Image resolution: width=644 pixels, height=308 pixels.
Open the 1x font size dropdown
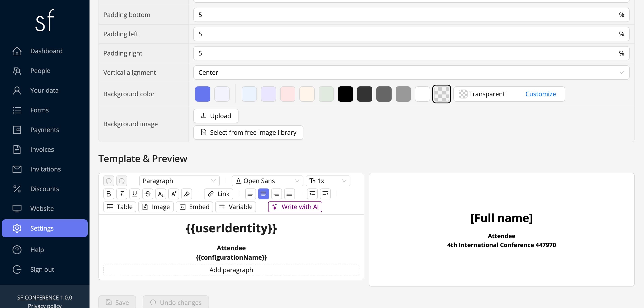point(328,181)
